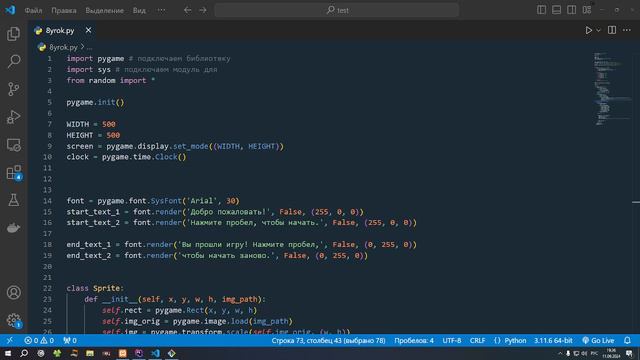640x360 pixels.
Task: Open the Testing flask view
Action: click(13, 200)
